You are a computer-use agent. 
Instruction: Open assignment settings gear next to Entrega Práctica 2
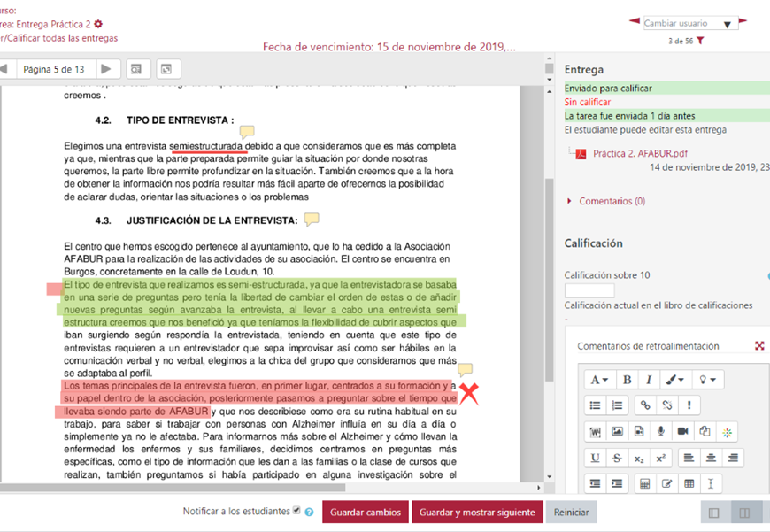(98, 24)
